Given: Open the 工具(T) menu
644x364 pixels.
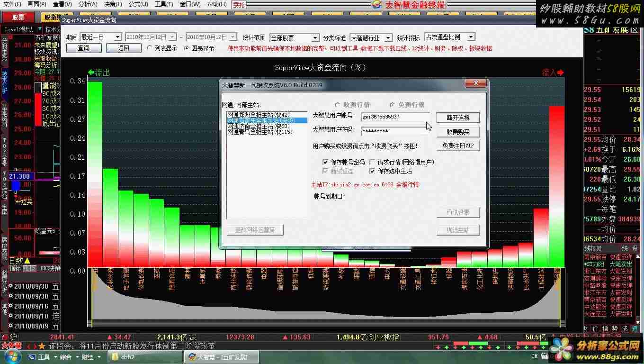Looking at the screenshot, I should 164,4.
